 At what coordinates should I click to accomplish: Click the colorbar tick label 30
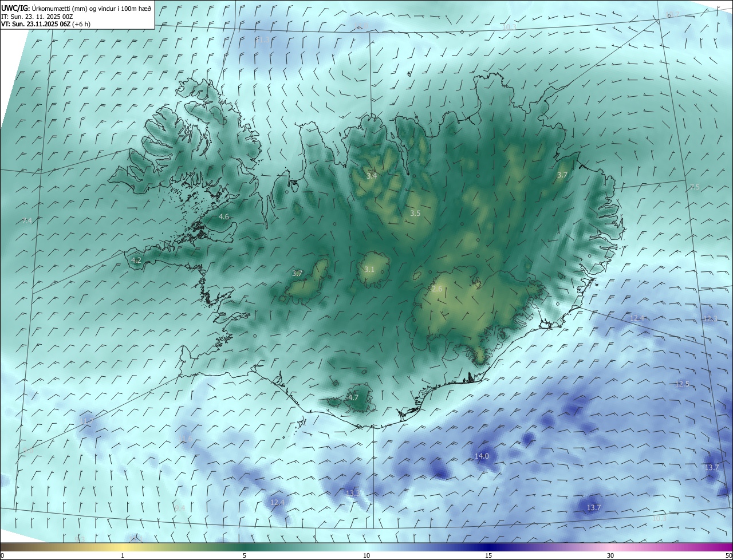(x=610, y=555)
